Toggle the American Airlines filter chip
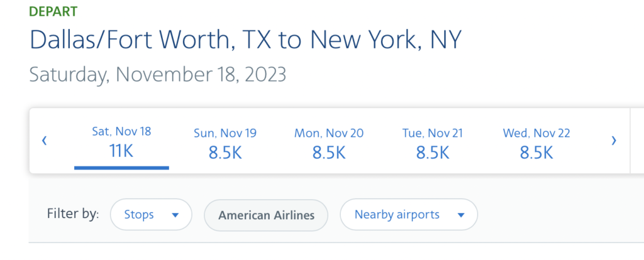The width and height of the screenshot is (644, 260). 266,215
